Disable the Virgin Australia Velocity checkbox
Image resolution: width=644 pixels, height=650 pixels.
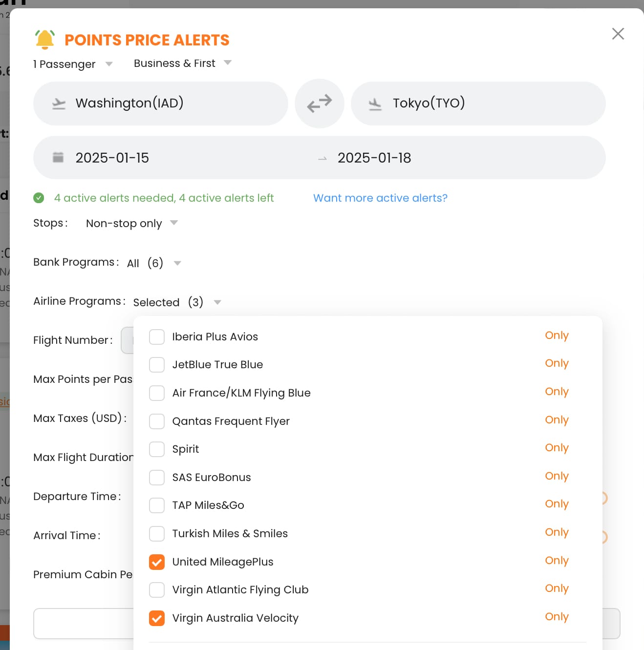157,618
